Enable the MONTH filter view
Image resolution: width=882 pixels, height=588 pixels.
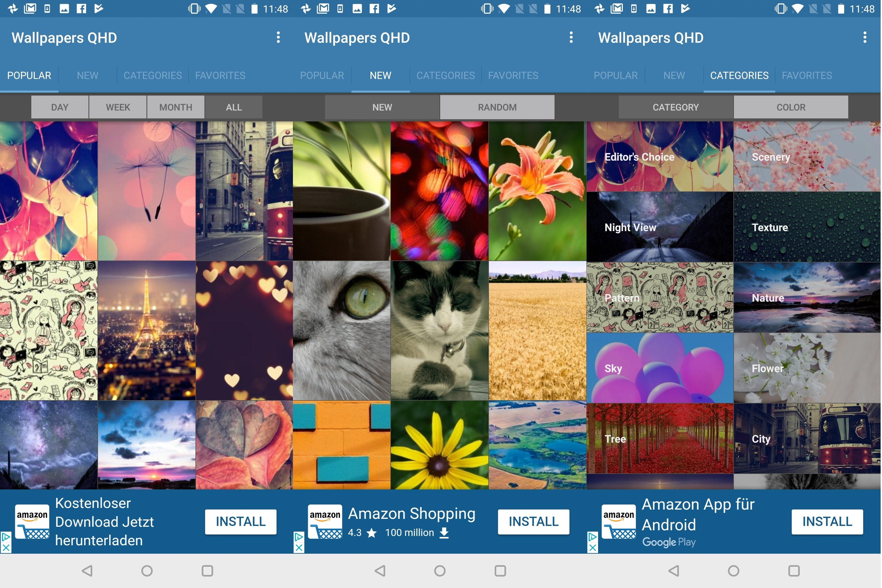175,107
